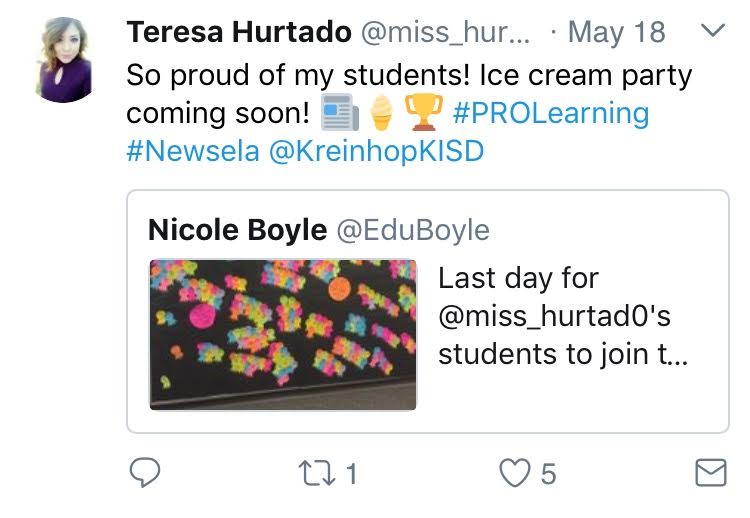
Task: Click the trophy emoji
Action: [424, 114]
